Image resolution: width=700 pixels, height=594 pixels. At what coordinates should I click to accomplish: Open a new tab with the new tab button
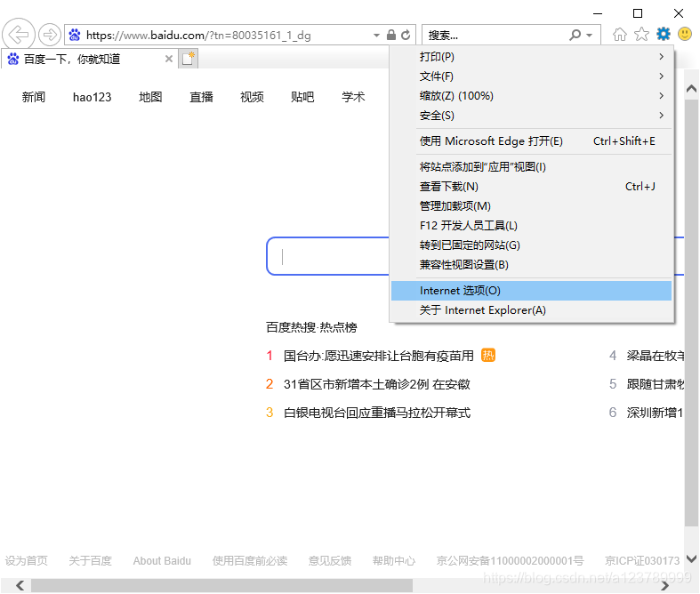(x=189, y=59)
